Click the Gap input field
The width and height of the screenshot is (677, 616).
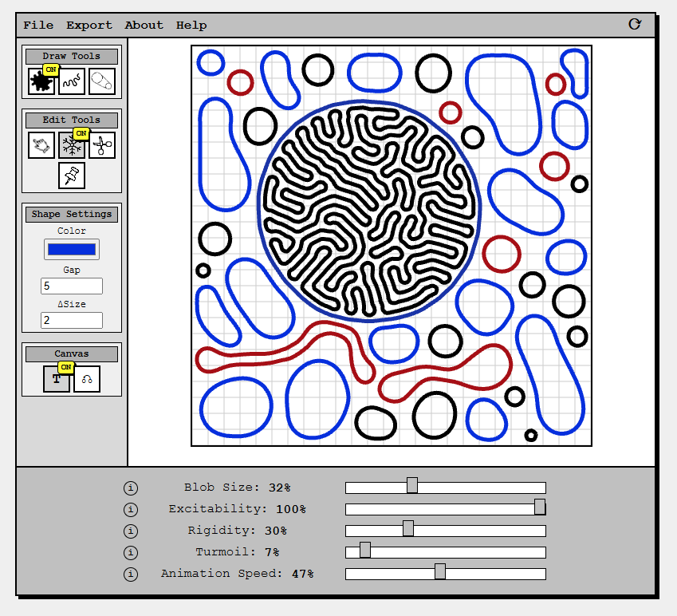[x=71, y=286]
